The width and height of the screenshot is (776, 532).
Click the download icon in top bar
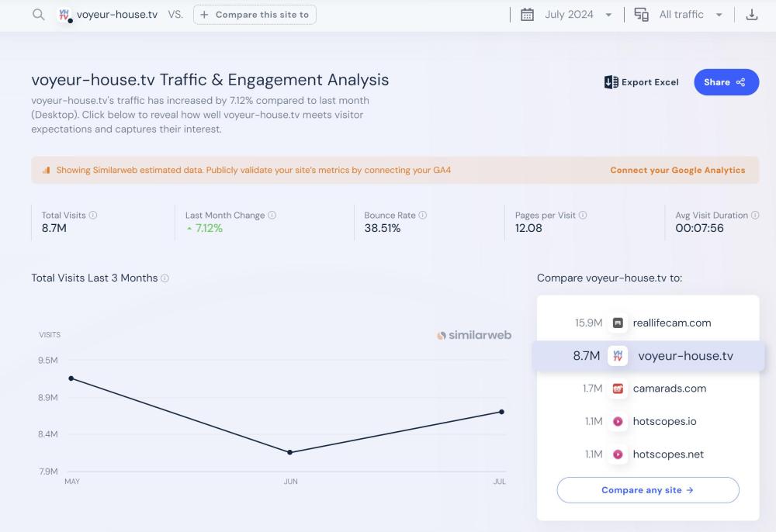click(x=751, y=15)
